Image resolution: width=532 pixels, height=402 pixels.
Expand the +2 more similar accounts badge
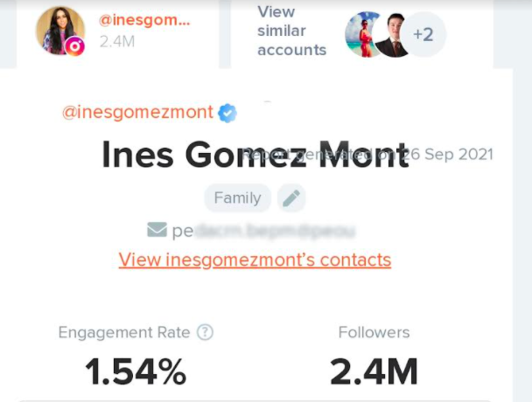click(x=424, y=35)
